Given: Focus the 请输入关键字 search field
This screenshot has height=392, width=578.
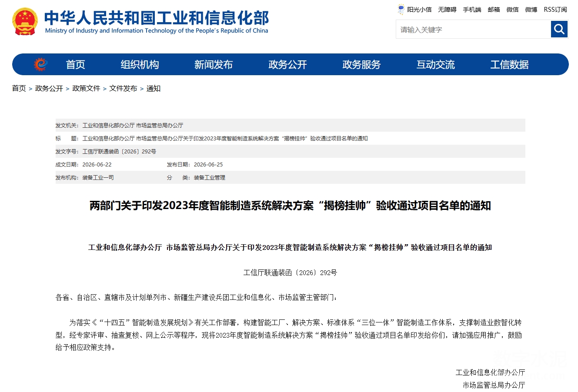Looking at the screenshot, I should coord(474,30).
